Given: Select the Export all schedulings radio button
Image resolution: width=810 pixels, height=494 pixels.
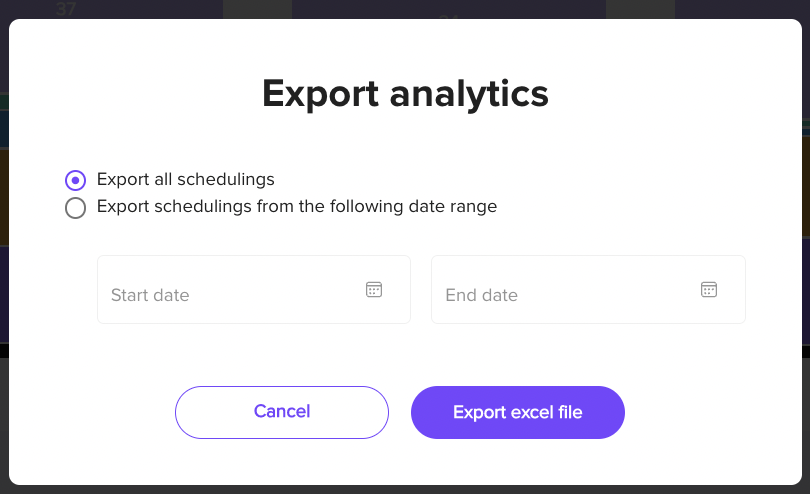Looking at the screenshot, I should [x=75, y=180].
